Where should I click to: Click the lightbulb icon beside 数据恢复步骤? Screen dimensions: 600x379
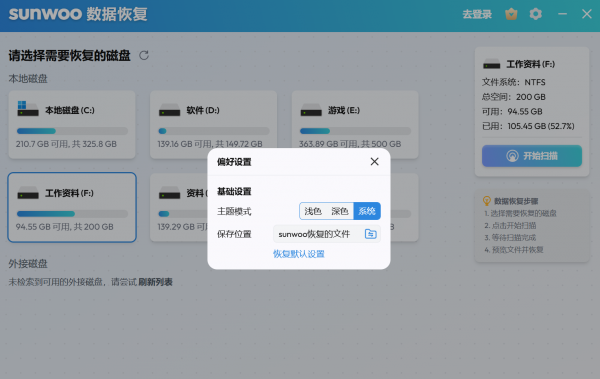pyautogui.click(x=487, y=201)
